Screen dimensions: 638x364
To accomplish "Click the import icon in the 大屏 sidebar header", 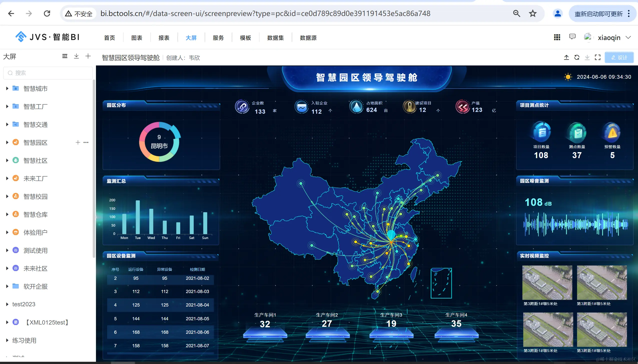I will [x=76, y=56].
